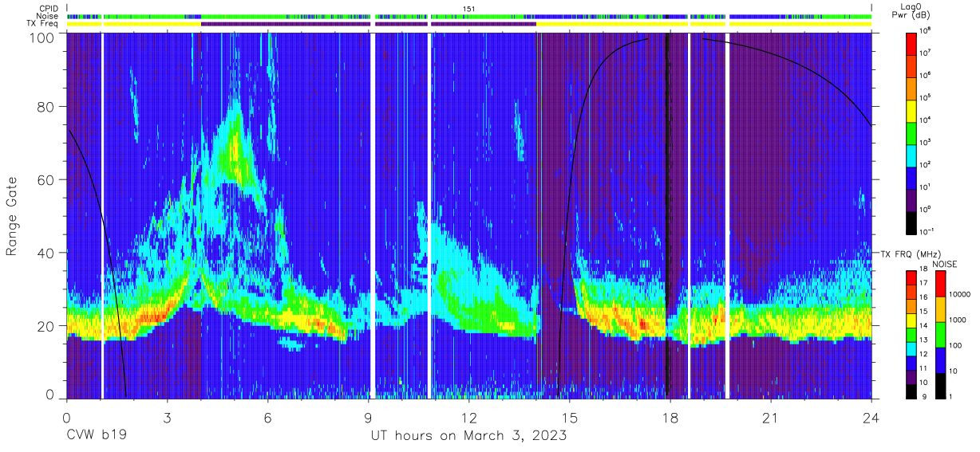Click the 'Range Gate' y-axis label
980x452 pixels.
tap(12, 218)
